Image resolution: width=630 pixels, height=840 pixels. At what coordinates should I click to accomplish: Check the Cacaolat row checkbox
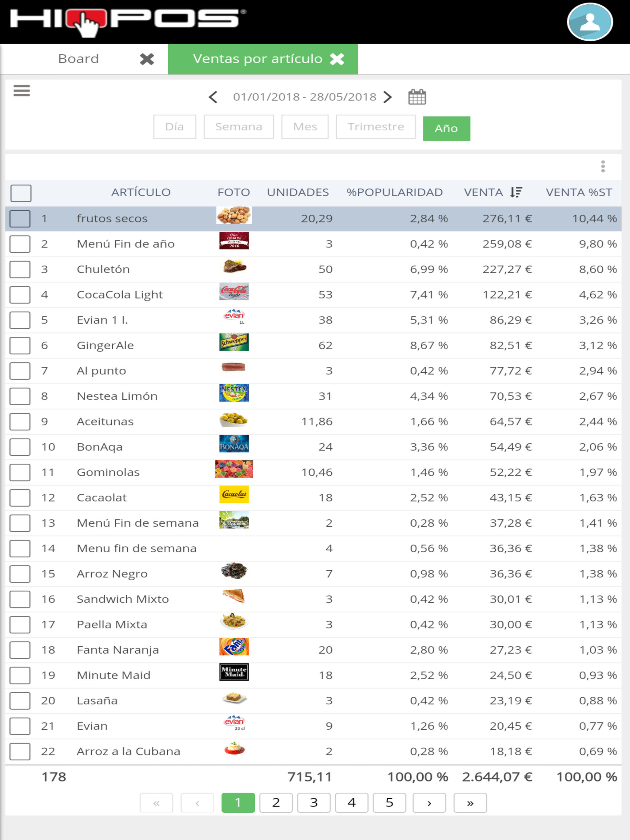[20, 498]
